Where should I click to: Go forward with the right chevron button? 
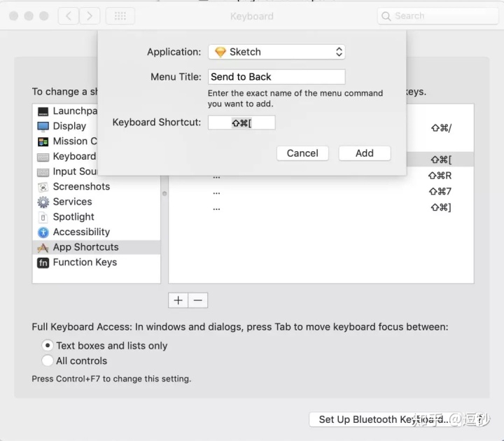click(90, 15)
